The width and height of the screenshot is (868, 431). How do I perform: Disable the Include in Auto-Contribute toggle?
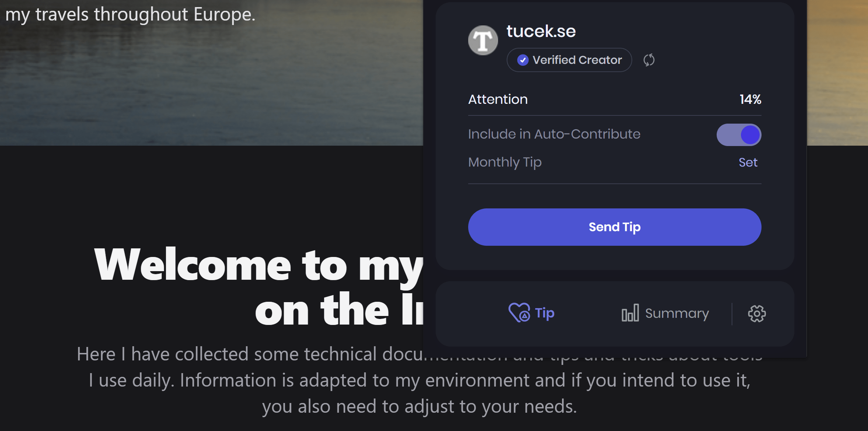coord(739,135)
